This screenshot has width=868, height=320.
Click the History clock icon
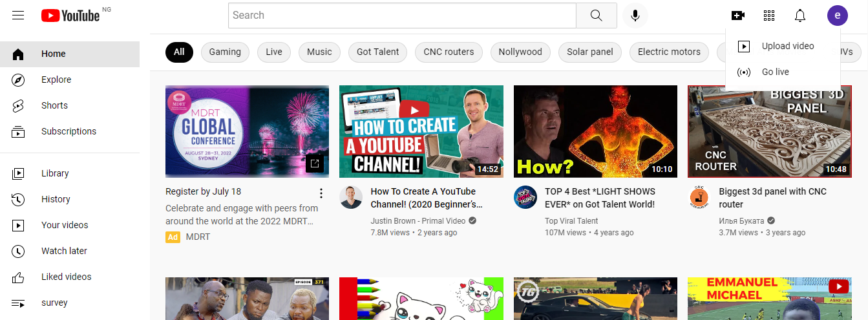[18, 199]
